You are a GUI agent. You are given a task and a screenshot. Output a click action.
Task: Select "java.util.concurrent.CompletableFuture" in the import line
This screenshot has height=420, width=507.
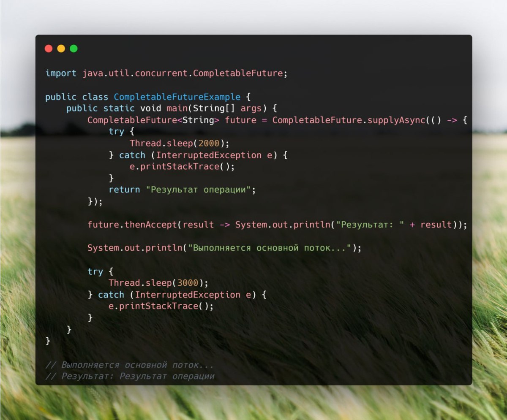click(183, 73)
